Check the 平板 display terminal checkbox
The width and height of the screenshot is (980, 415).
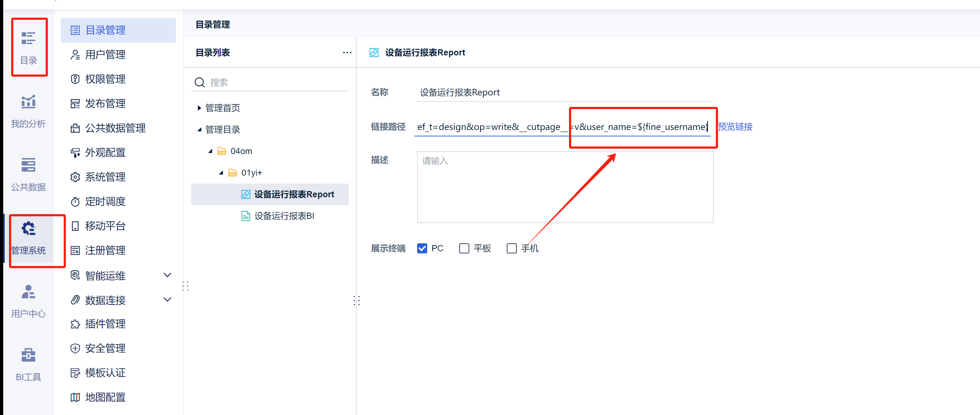[x=464, y=248]
